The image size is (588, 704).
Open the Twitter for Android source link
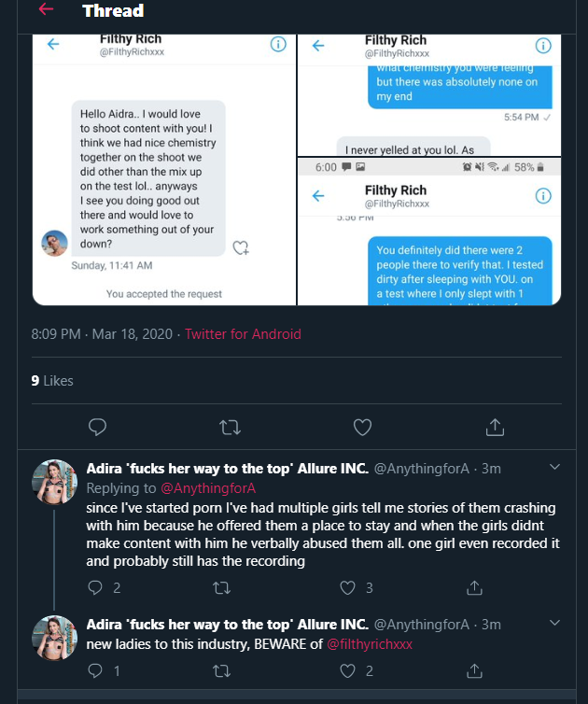(x=243, y=333)
